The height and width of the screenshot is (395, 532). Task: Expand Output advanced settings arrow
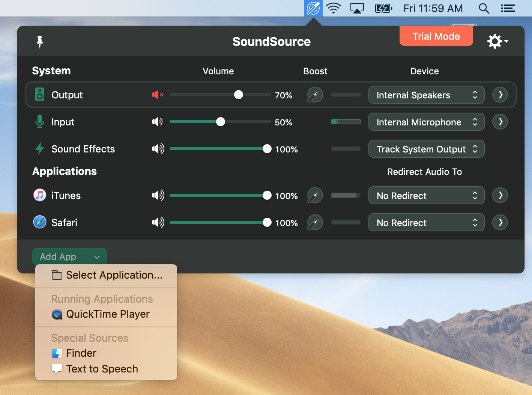[500, 95]
